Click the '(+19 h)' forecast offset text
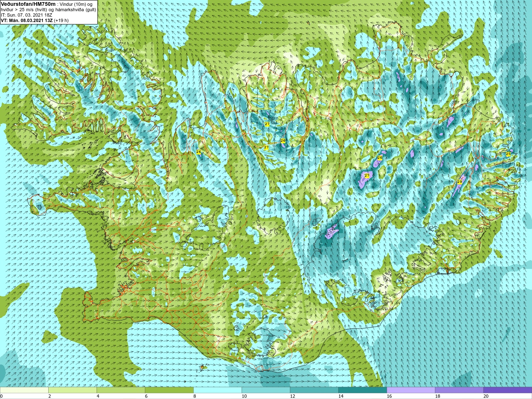This screenshot has height=399, width=532. pyautogui.click(x=61, y=20)
